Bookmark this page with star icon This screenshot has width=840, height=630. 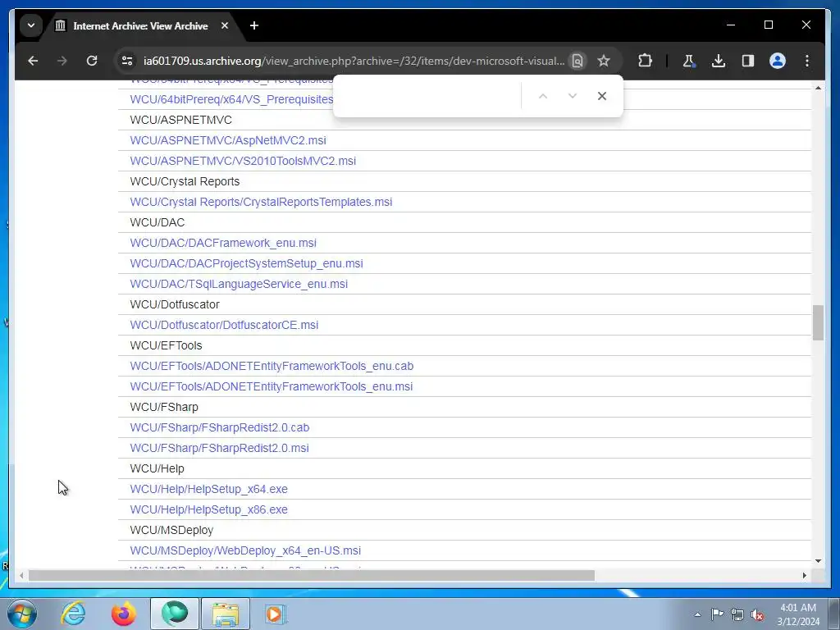click(x=604, y=61)
